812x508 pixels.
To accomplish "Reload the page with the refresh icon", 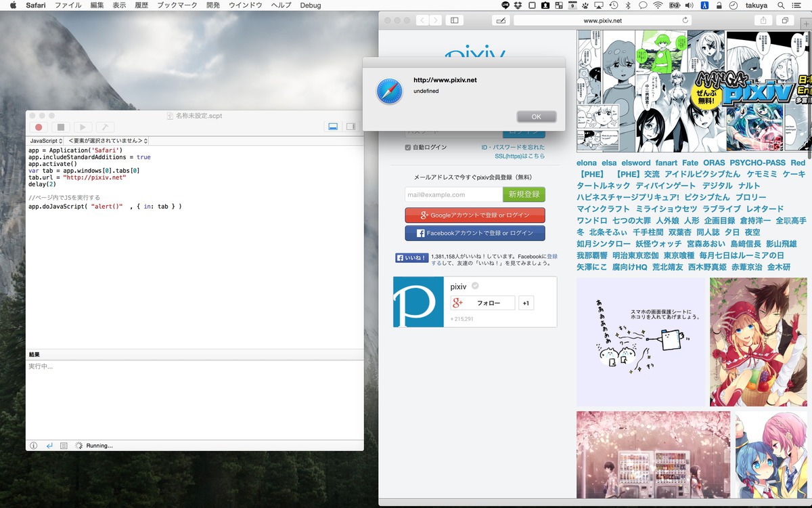I will coord(685,20).
